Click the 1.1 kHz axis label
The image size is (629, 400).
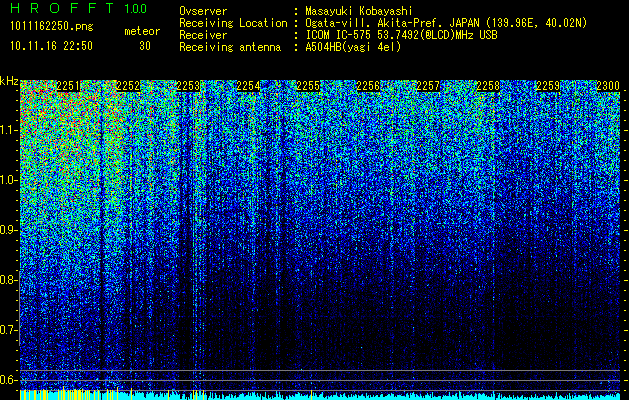9,130
